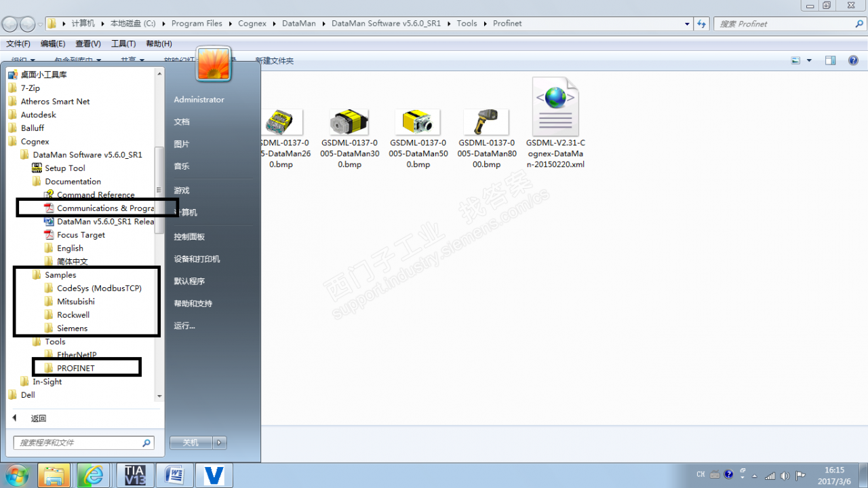
Task: Open TIA Portal V13 from the taskbar
Action: 136,475
